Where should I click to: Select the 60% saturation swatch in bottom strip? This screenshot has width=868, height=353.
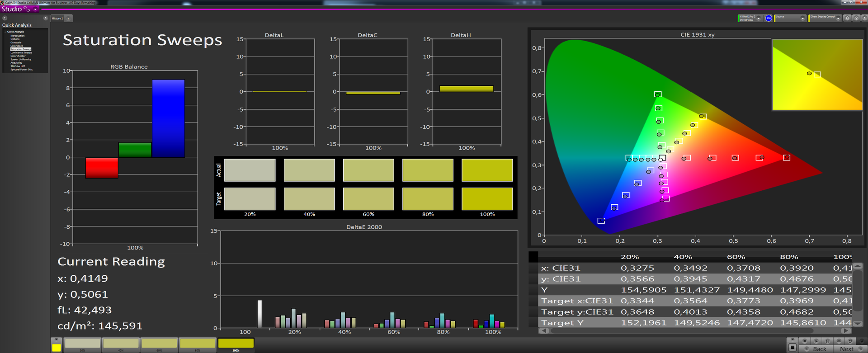159,344
